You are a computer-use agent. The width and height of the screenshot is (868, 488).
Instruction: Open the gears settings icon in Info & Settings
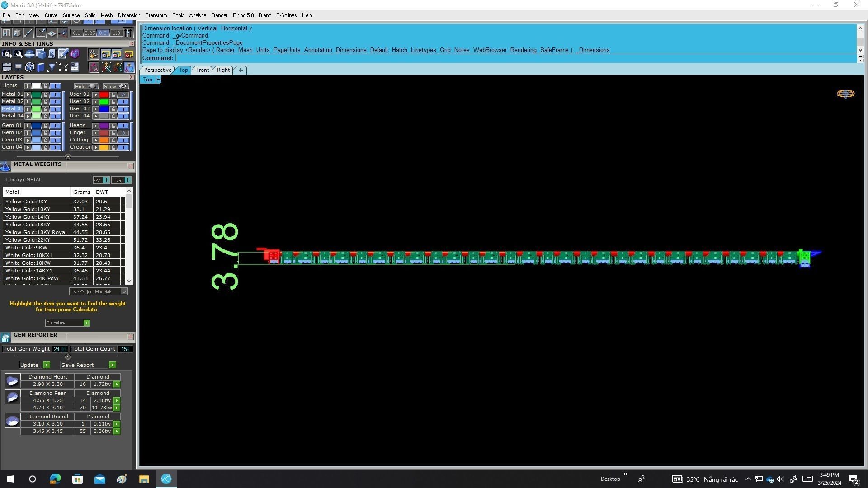point(7,54)
